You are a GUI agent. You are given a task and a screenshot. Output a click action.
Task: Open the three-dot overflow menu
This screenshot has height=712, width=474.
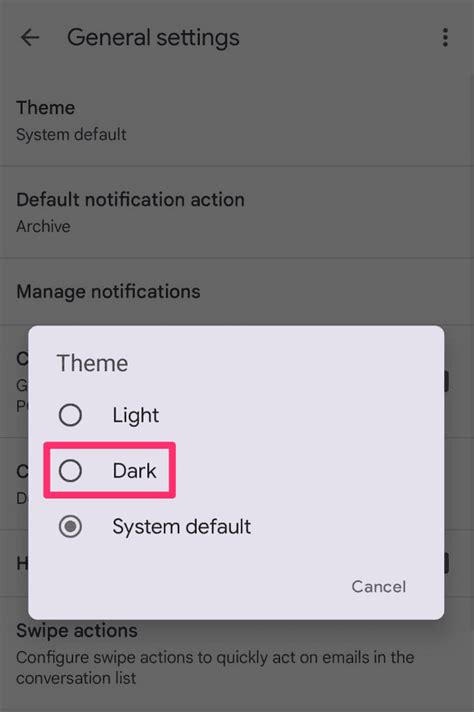(x=445, y=37)
